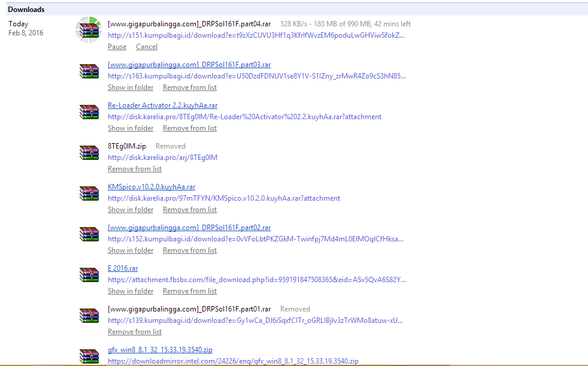Open the Re-Loader disk.karelia.pro attachment URL
The height and width of the screenshot is (366, 588).
[244, 117]
